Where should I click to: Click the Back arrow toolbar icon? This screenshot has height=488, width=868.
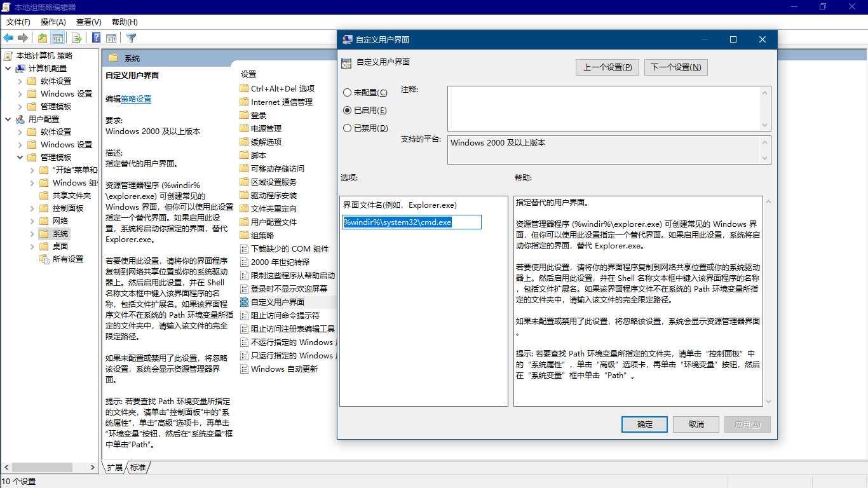(x=8, y=38)
